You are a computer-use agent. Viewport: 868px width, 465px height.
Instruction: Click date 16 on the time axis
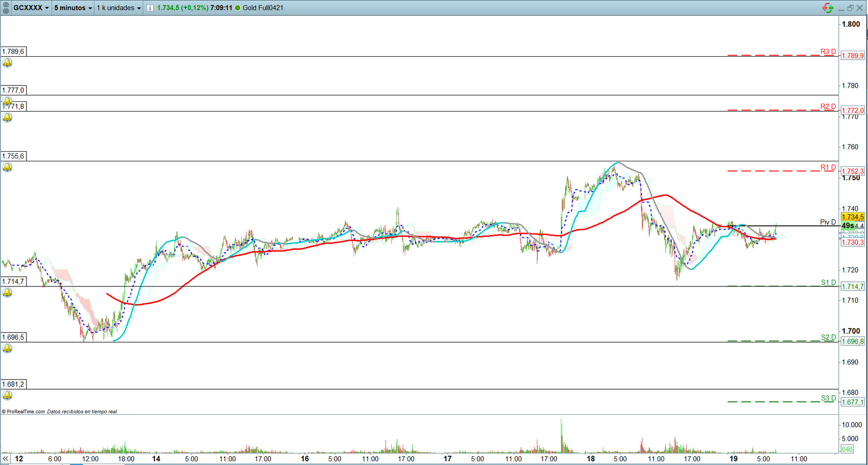[x=305, y=458]
